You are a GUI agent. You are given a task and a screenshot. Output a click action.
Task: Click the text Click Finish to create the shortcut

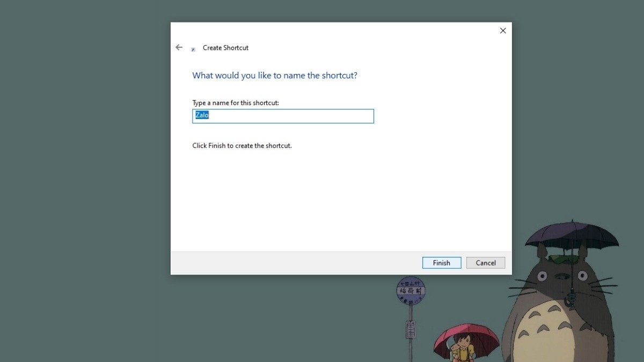click(x=241, y=145)
